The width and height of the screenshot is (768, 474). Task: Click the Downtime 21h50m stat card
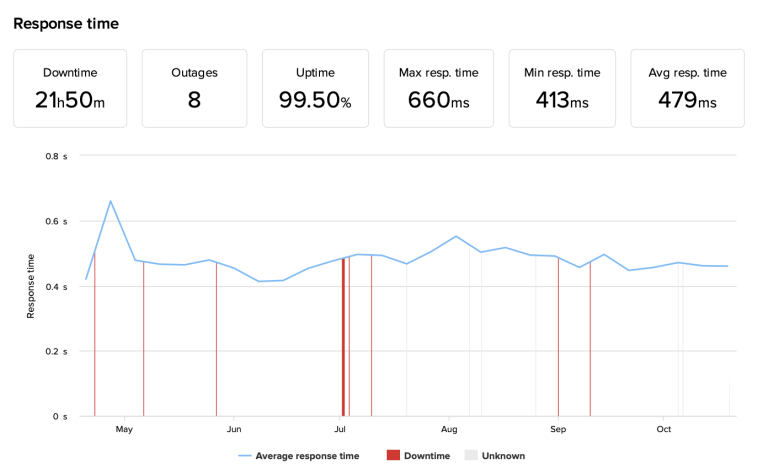70,88
